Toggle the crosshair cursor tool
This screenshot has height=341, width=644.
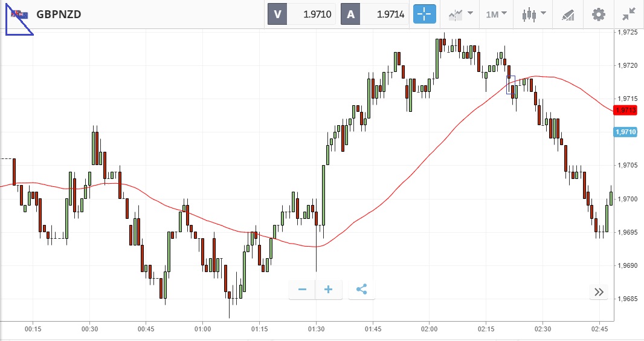[x=424, y=14]
